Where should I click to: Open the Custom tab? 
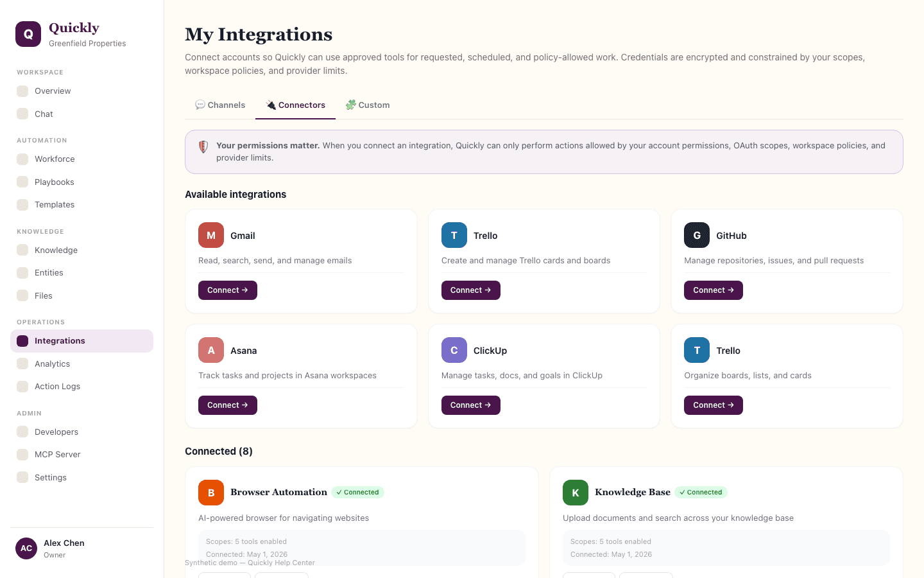(x=368, y=105)
